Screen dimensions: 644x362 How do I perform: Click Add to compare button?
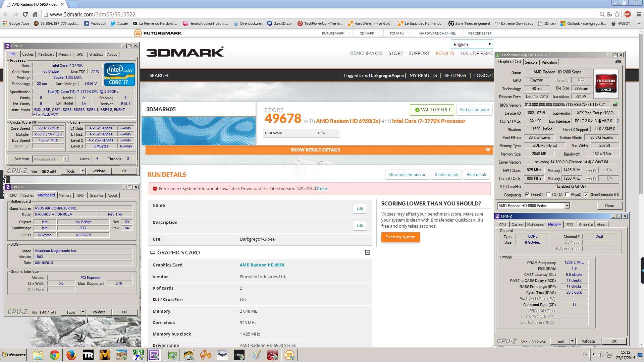(474, 110)
